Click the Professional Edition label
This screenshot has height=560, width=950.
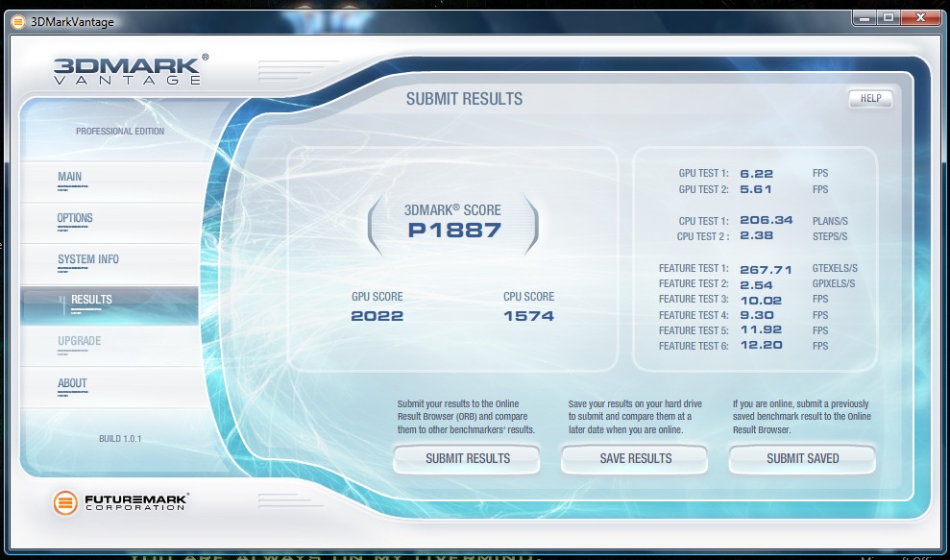coord(120,131)
